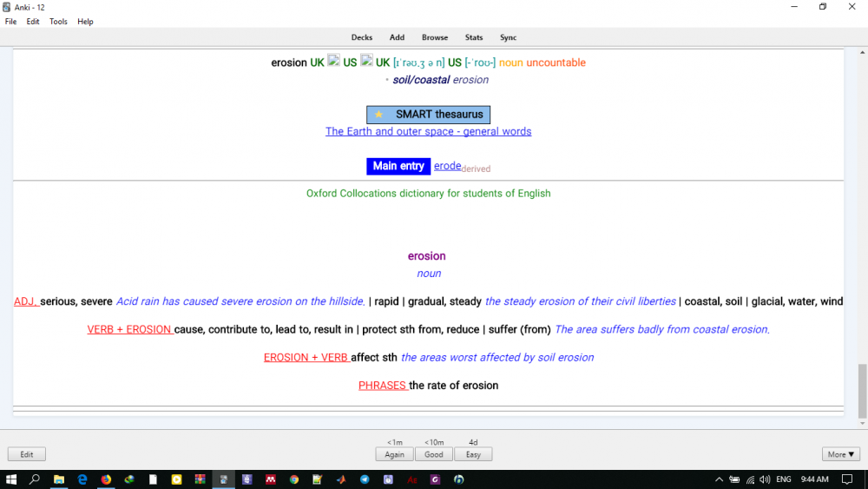This screenshot has height=489, width=868.
Task: Click the Edit card button
Action: tap(27, 454)
